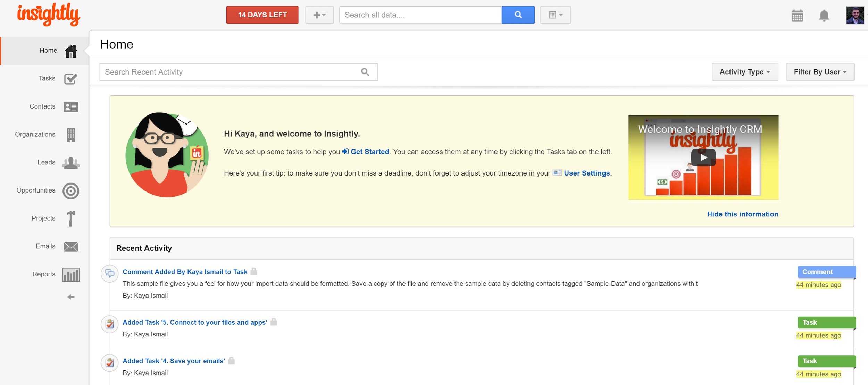Expand the Activity Type dropdown
The height and width of the screenshot is (385, 868).
coord(744,72)
